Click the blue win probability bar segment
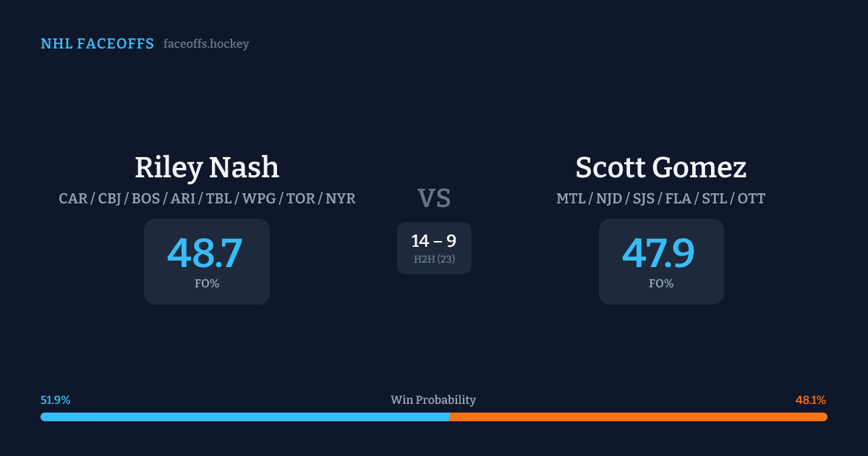The height and width of the screenshot is (456, 868). coord(244,417)
